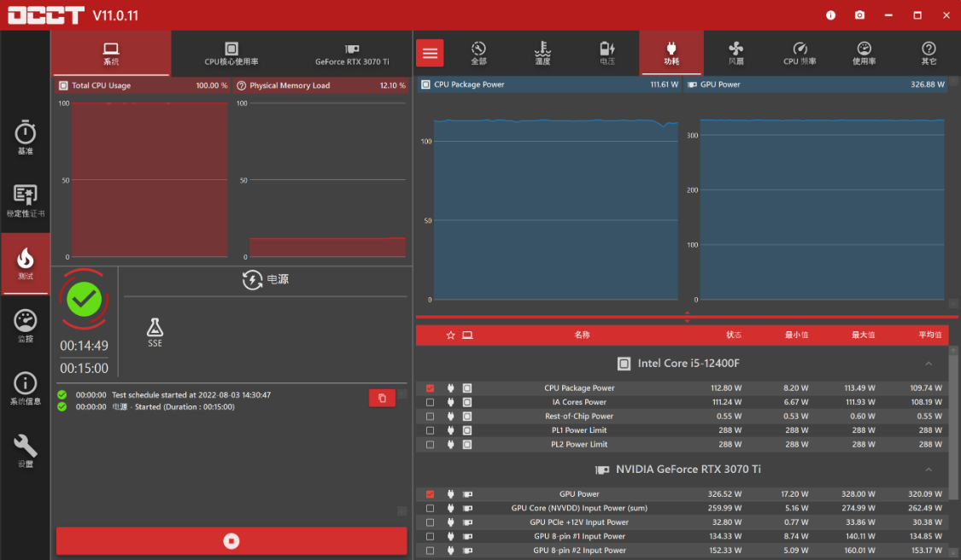Click the GPU card icon in GPU Power row
The width and height of the screenshot is (961, 560).
(x=467, y=493)
